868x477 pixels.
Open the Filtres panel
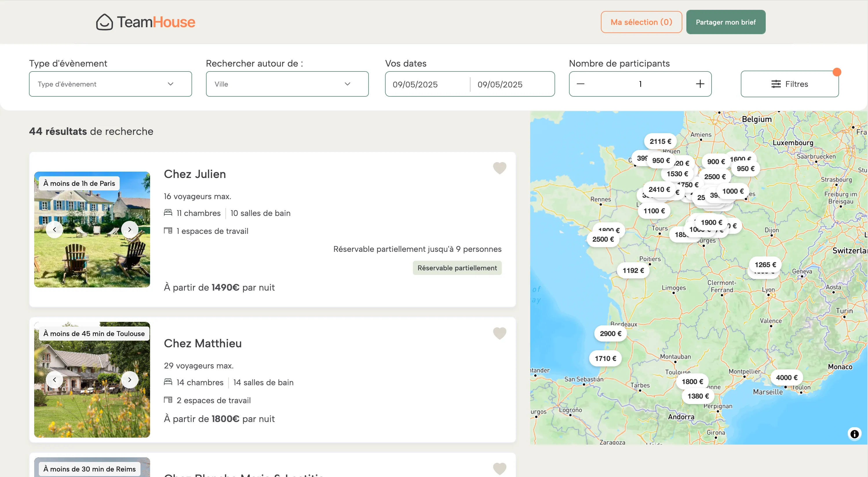click(789, 84)
